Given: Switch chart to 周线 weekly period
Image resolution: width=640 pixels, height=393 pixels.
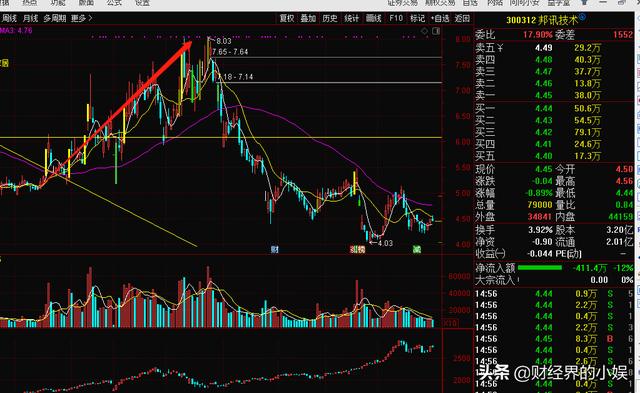Looking at the screenshot, I should 9,18.
